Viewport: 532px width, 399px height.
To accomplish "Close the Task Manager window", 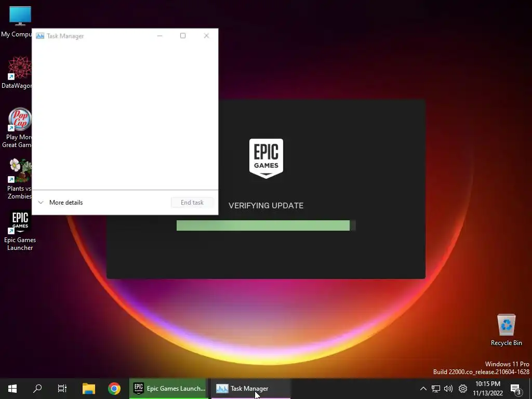I will coord(206,36).
